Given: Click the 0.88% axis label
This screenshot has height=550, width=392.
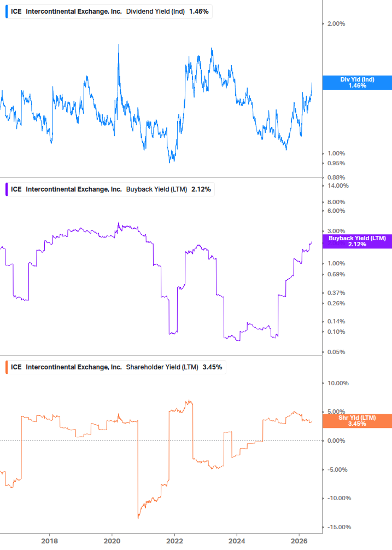Looking at the screenshot, I should (336, 177).
